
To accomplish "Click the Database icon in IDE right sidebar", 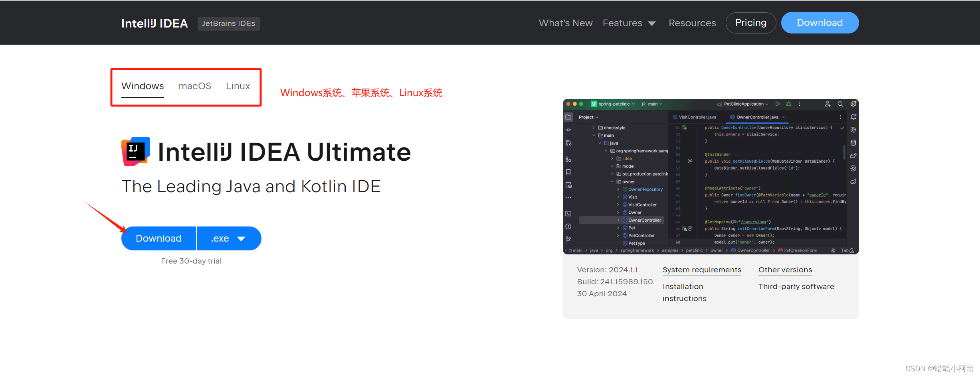I will click(x=853, y=143).
